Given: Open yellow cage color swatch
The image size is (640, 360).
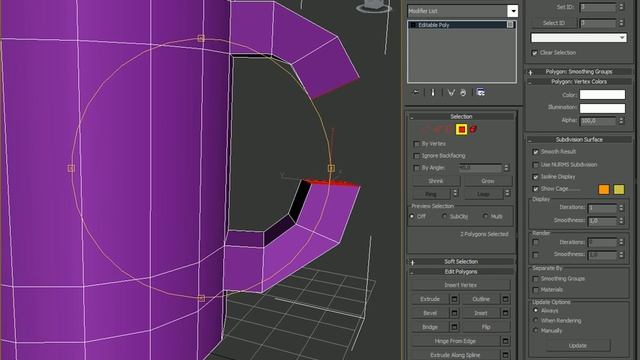Looking at the screenshot, I should (619, 189).
